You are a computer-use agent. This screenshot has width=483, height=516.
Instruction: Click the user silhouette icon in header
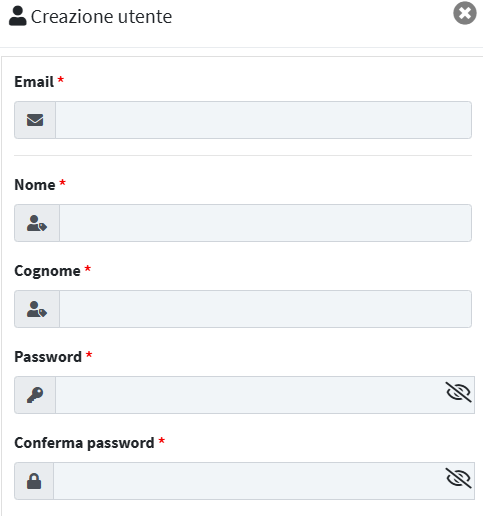tap(17, 16)
